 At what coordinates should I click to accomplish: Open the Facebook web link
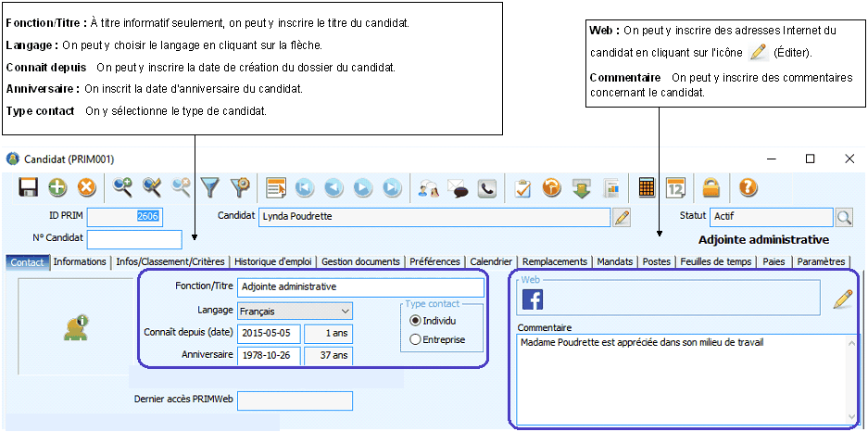coord(533,299)
